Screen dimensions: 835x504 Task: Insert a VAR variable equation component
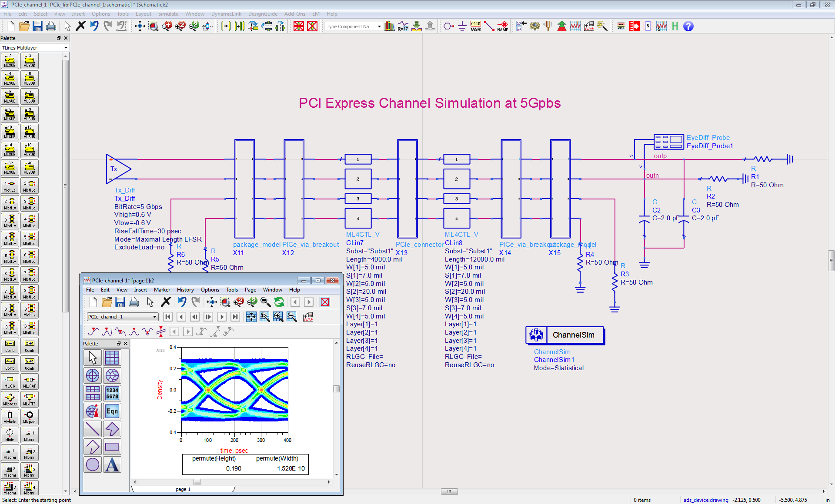pyautogui.click(x=475, y=26)
